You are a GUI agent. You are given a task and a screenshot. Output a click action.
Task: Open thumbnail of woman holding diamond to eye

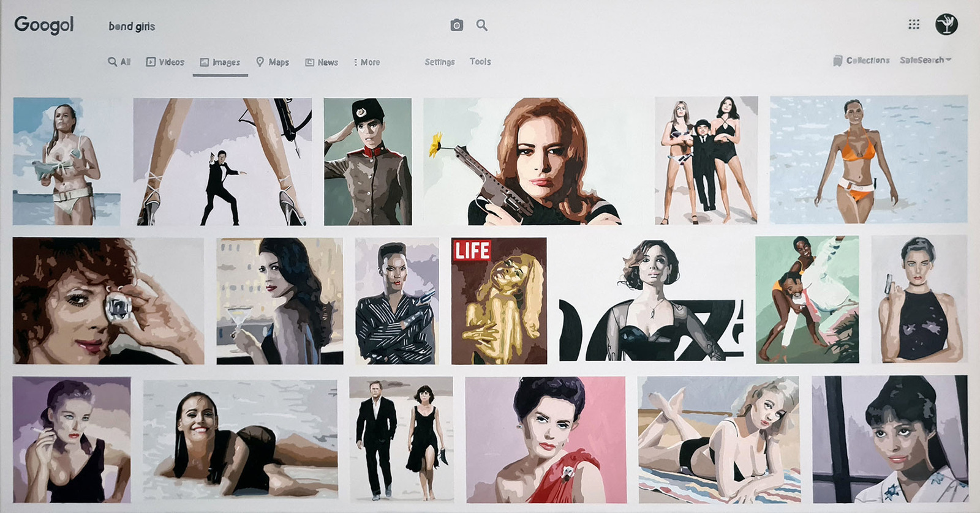click(108, 301)
